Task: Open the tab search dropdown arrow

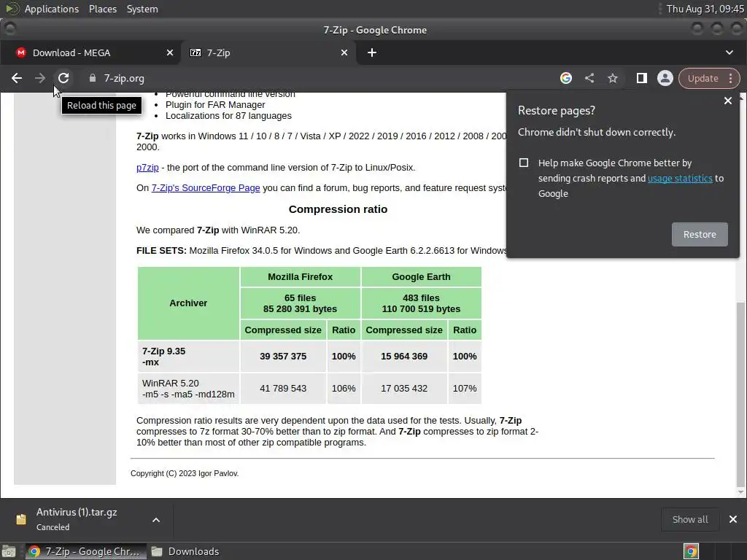Action: [729, 52]
